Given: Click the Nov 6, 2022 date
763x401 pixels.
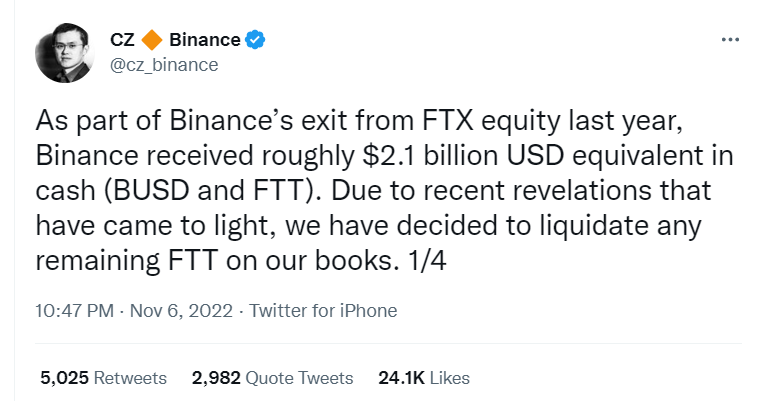Looking at the screenshot, I should [181, 310].
